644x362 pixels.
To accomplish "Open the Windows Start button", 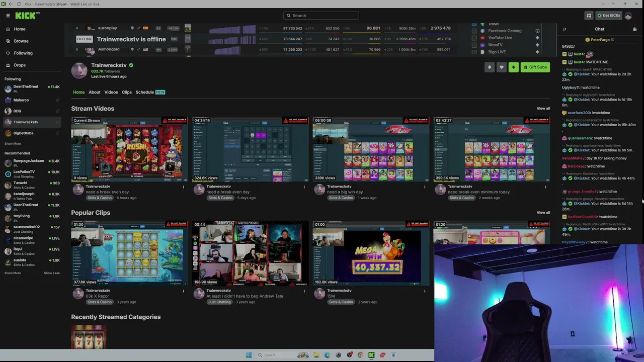I will pyautogui.click(x=249, y=355).
